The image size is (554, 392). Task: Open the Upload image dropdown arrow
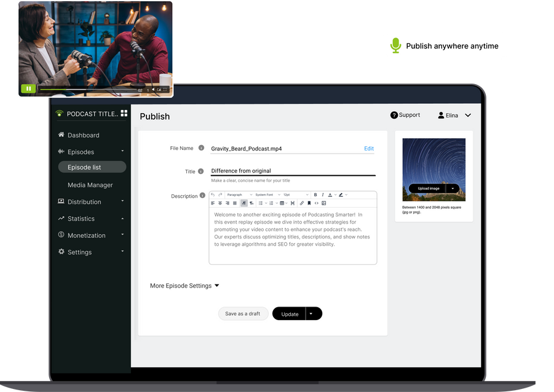point(453,188)
